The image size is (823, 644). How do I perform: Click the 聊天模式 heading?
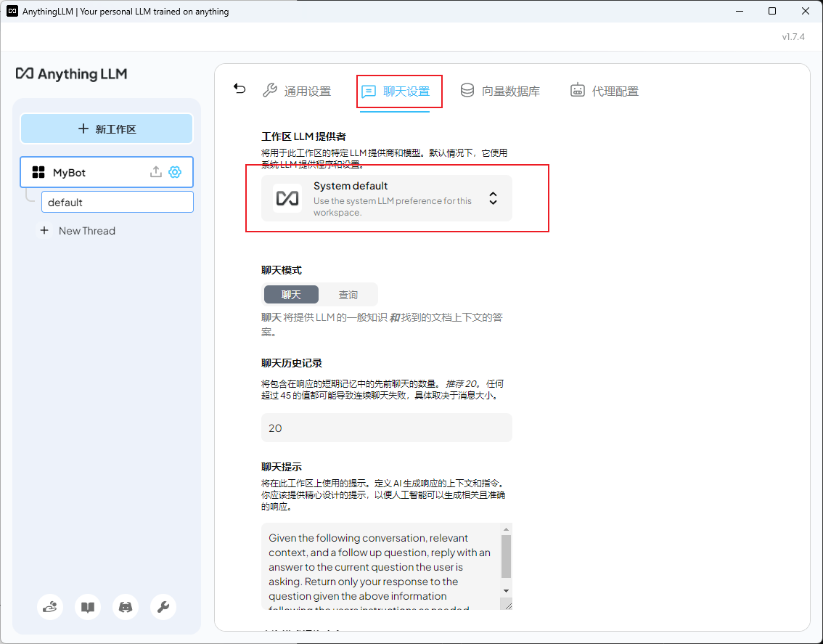(282, 270)
